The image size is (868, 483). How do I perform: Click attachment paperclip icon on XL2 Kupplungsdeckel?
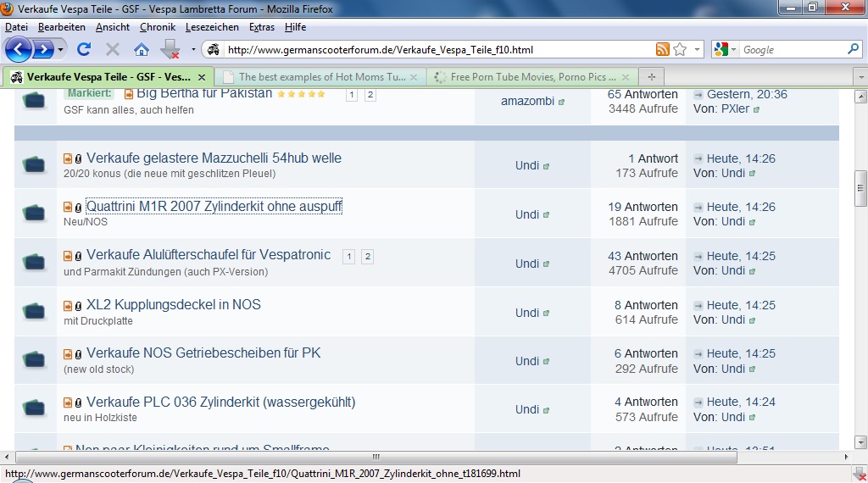point(78,306)
